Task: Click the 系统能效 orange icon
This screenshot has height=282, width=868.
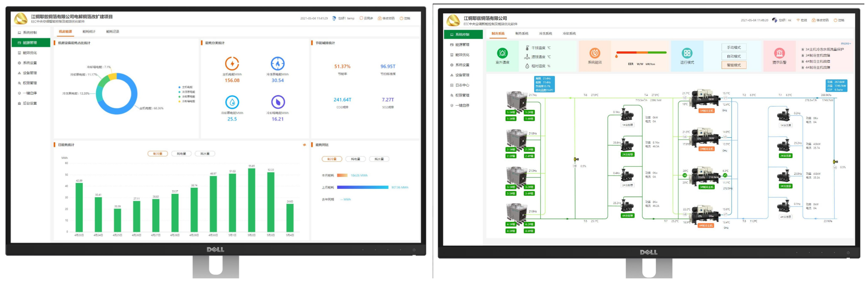Action: 595,53
